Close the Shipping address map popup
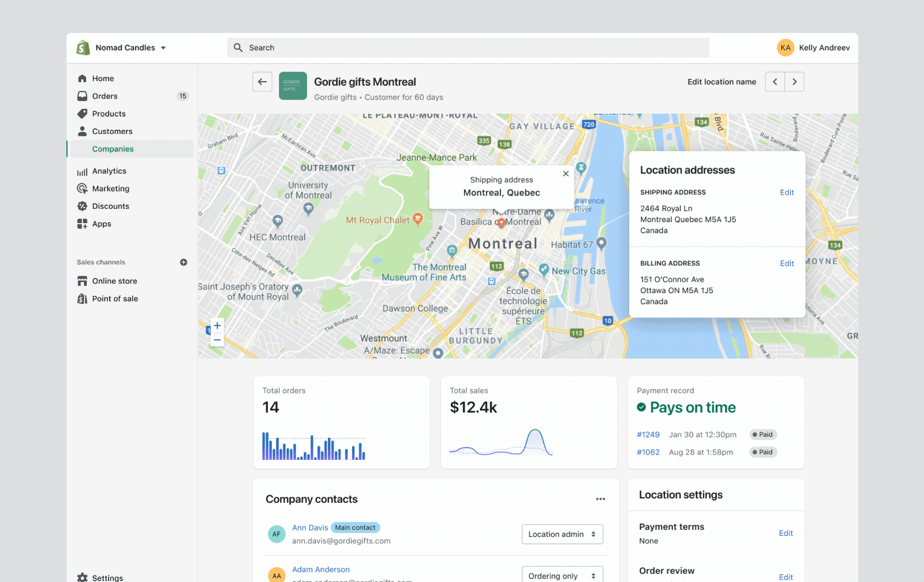Screen dimensions: 924x582 tap(565, 174)
